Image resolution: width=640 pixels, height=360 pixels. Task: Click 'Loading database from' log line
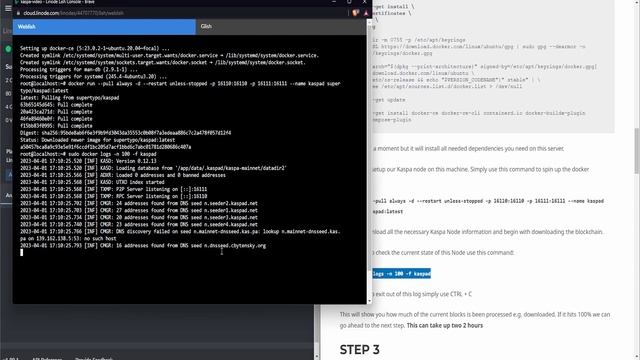click(x=153, y=168)
